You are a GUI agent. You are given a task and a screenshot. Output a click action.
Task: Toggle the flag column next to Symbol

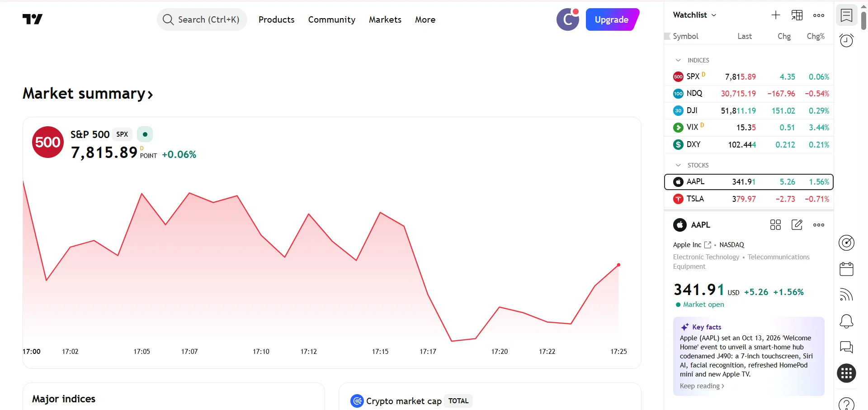coord(667,36)
